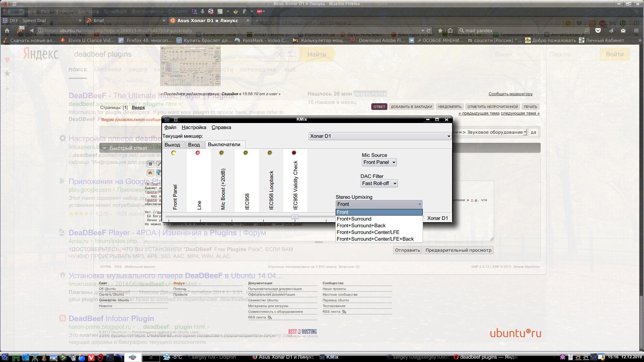Click the keyboard layout flag tray icon
The image size is (644, 362).
[x=563, y=357]
